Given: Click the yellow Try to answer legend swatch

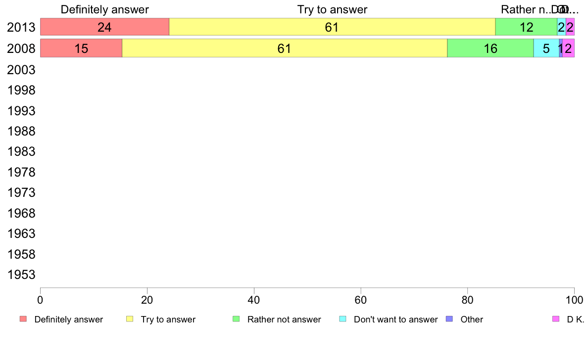Looking at the screenshot, I should coord(130,319).
